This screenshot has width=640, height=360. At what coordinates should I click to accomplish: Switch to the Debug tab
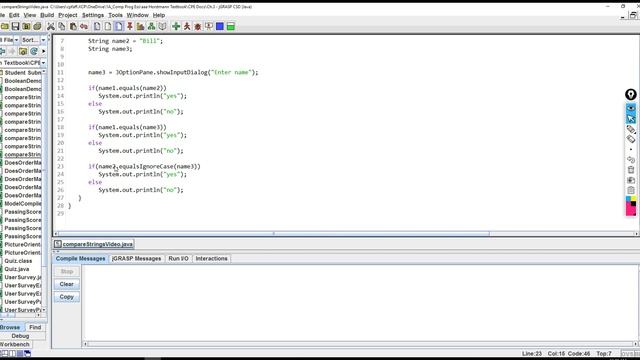(20, 336)
